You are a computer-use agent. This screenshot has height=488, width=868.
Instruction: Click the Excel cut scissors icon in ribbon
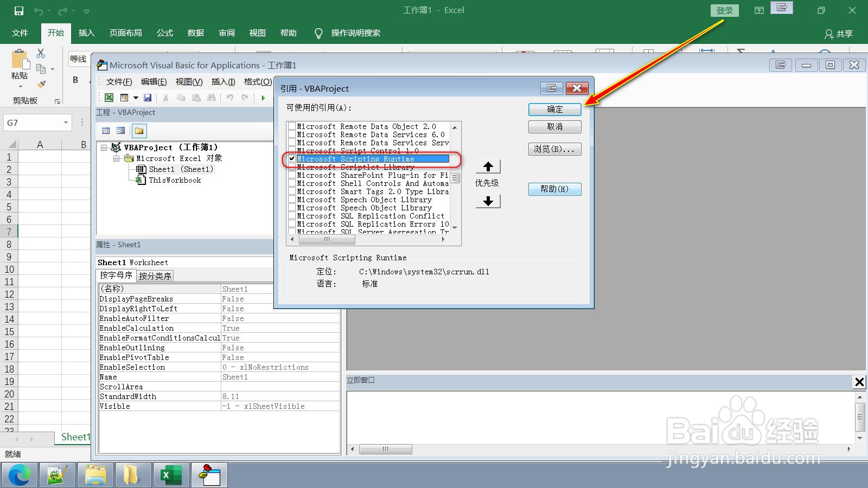click(41, 53)
